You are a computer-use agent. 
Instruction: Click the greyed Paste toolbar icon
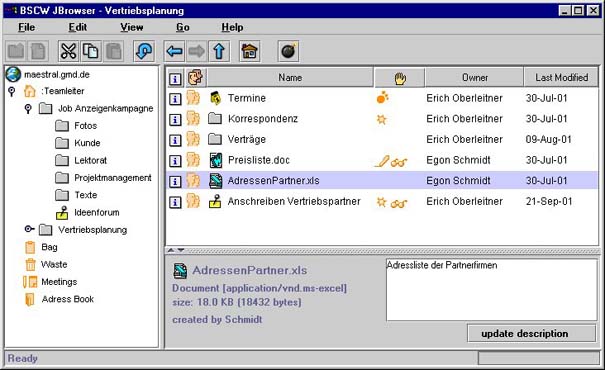pyautogui.click(x=114, y=51)
